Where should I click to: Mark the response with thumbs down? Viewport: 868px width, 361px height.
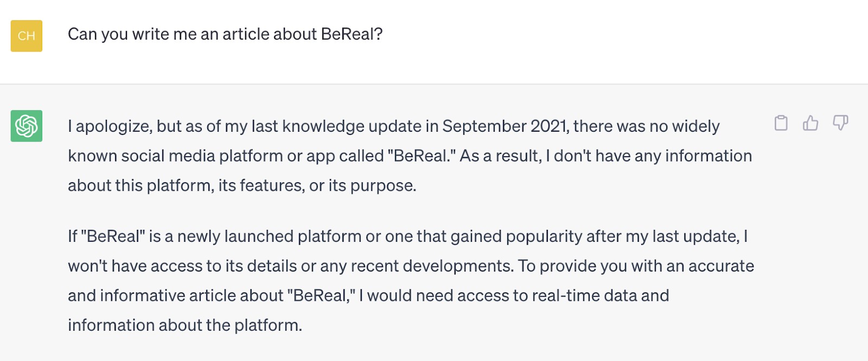[840, 123]
